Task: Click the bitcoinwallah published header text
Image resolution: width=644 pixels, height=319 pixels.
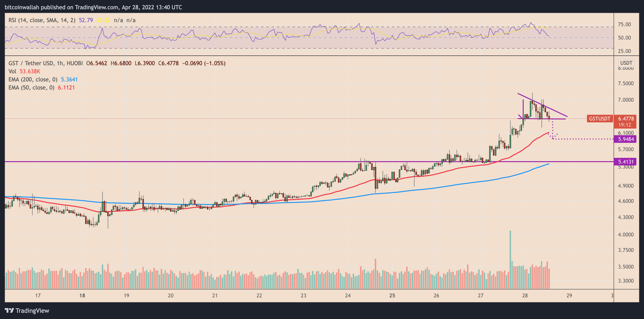Action: [93, 7]
